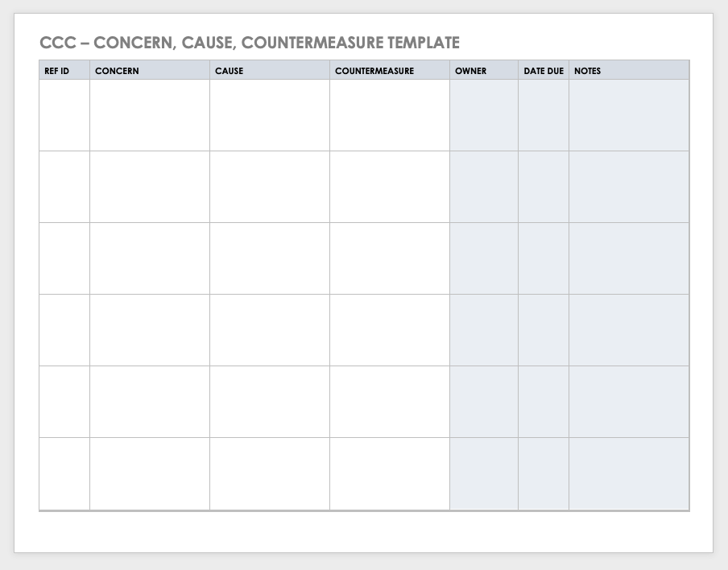728x570 pixels.
Task: Select the NOTES column header
Action: click(x=588, y=71)
